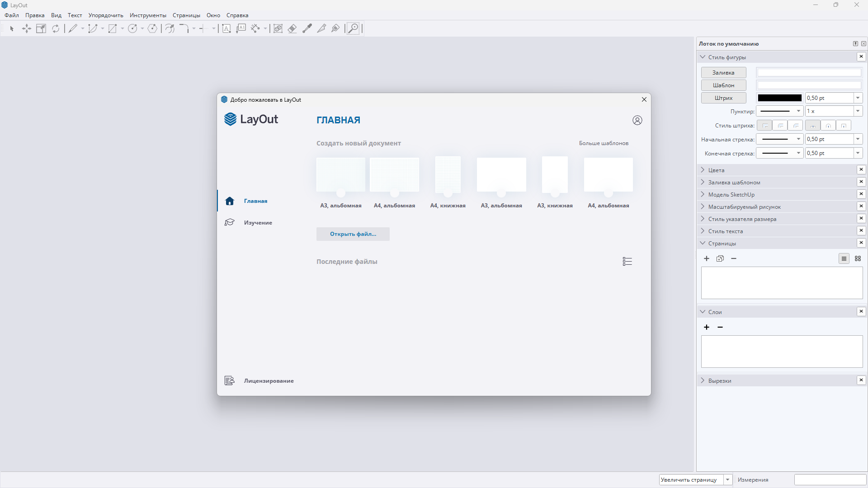Click the Erase tool in toolbar

292,28
